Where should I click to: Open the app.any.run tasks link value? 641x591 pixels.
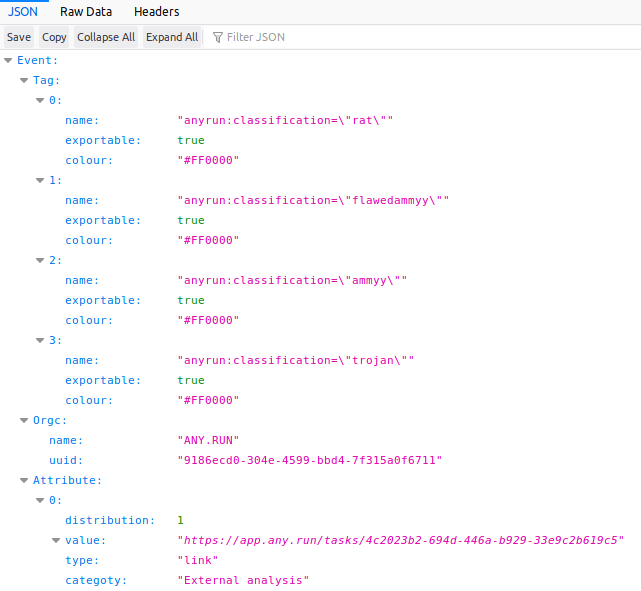click(400, 540)
